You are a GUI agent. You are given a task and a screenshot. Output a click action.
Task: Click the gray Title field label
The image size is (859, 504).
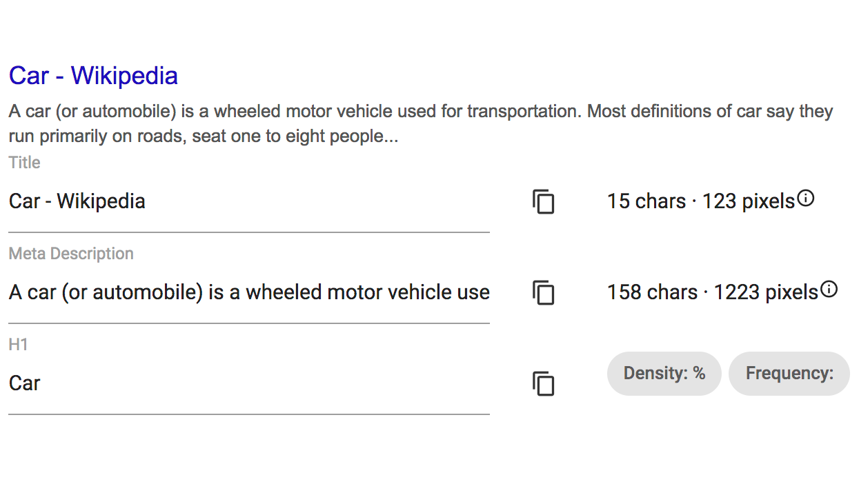tap(25, 163)
